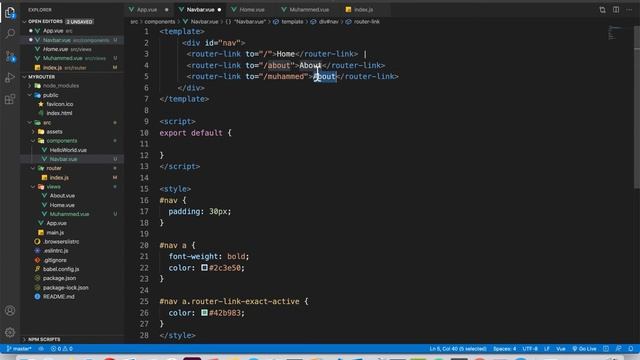
Task: Open About.vue in the views folder
Action: 62,196
